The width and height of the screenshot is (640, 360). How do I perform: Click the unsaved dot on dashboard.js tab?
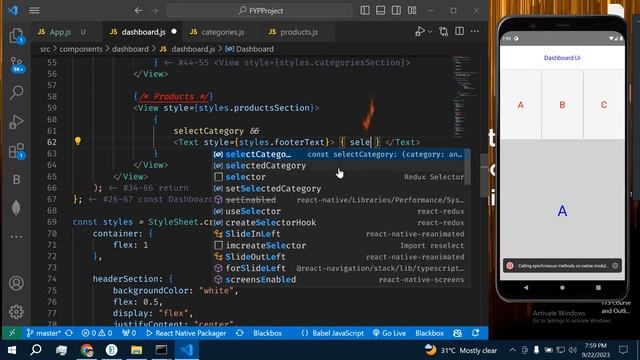(x=174, y=31)
